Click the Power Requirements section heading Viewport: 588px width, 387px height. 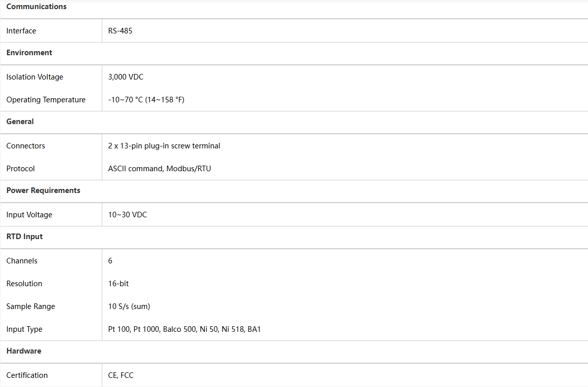(44, 190)
